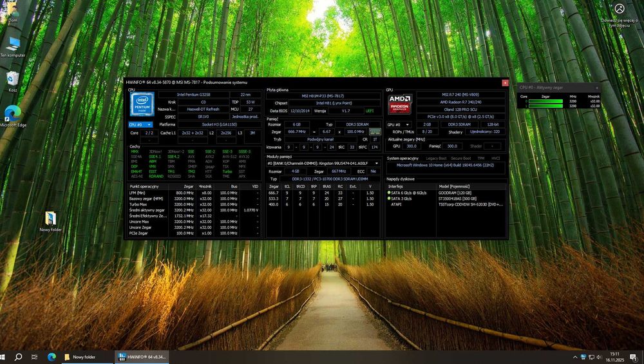Select the PCIe Zegar row

tap(194, 233)
